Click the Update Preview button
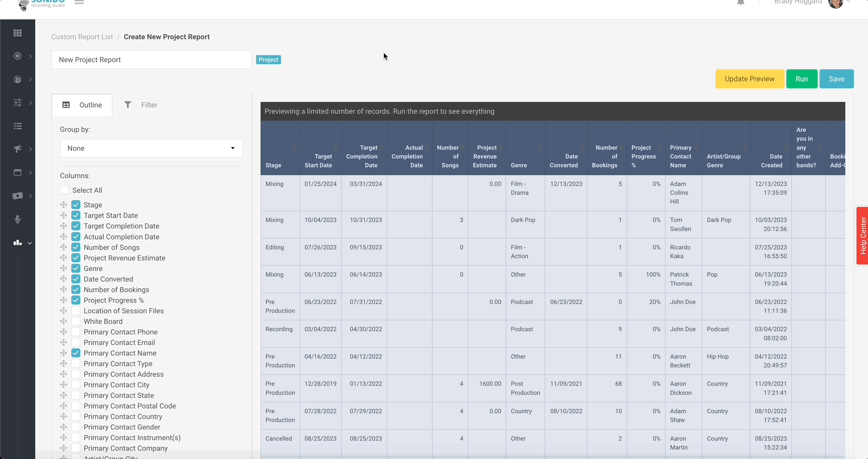Viewport: 868px width, 459px height. (749, 79)
